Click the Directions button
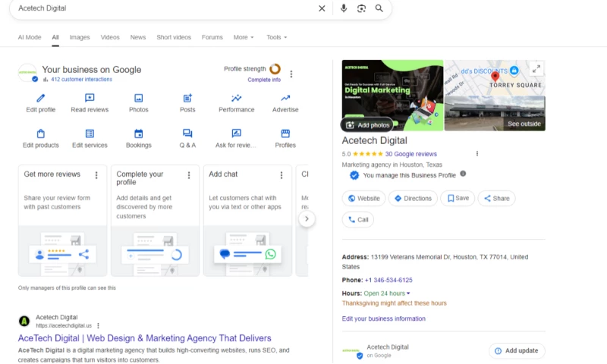The height and width of the screenshot is (364, 607). pyautogui.click(x=412, y=198)
